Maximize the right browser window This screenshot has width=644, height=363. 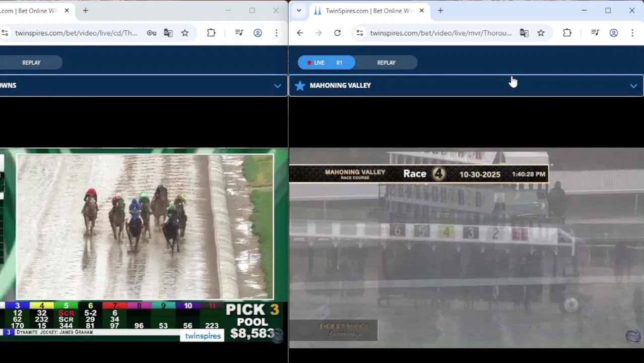point(608,10)
